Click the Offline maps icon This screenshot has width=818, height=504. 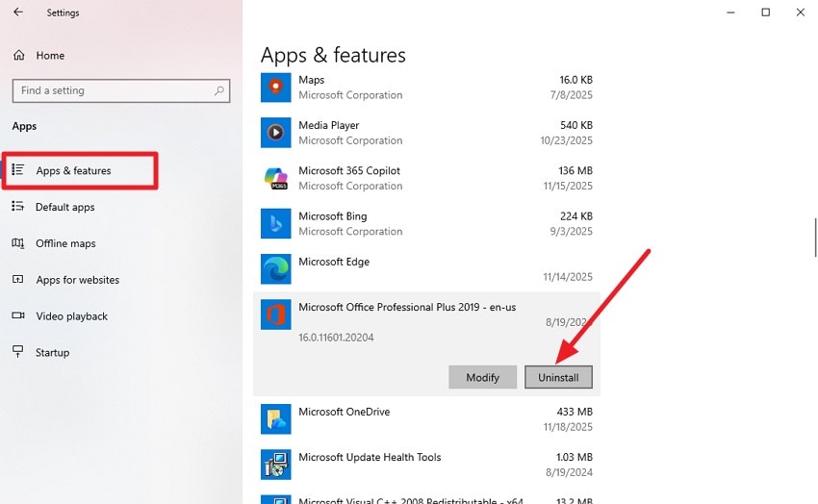tap(18, 243)
